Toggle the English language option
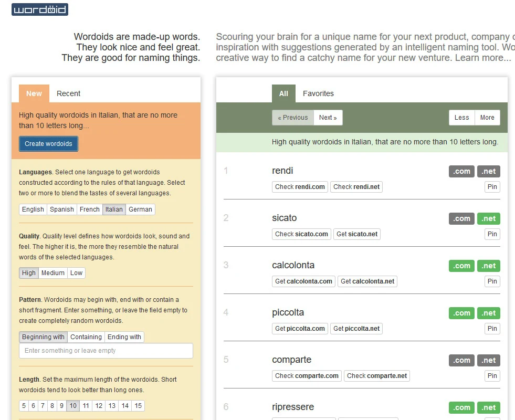Viewport: 515px width, 420px height. tap(33, 209)
